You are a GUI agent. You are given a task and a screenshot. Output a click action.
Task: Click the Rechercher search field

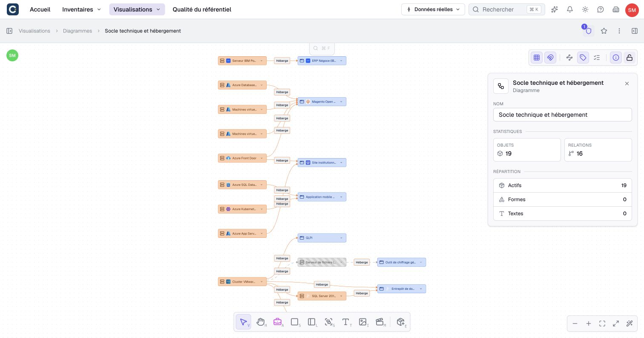coord(506,9)
